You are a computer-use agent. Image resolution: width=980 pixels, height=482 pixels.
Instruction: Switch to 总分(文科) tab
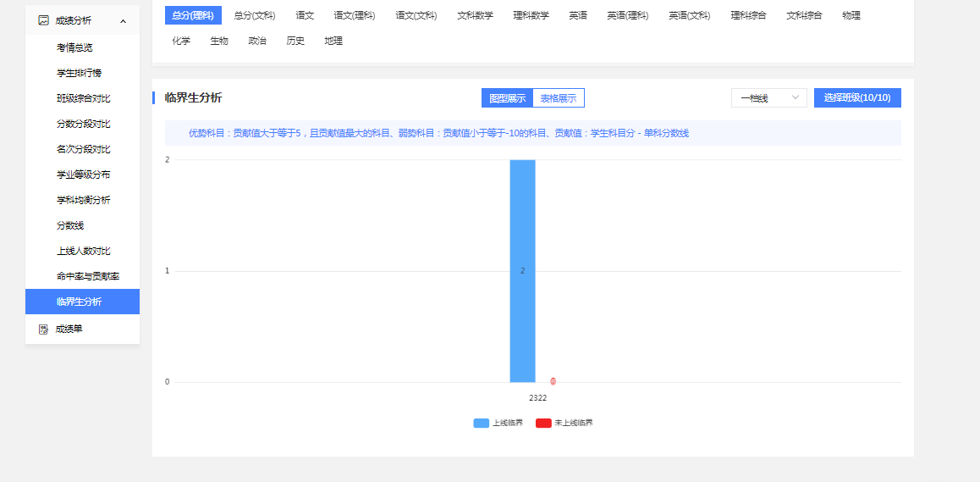255,15
